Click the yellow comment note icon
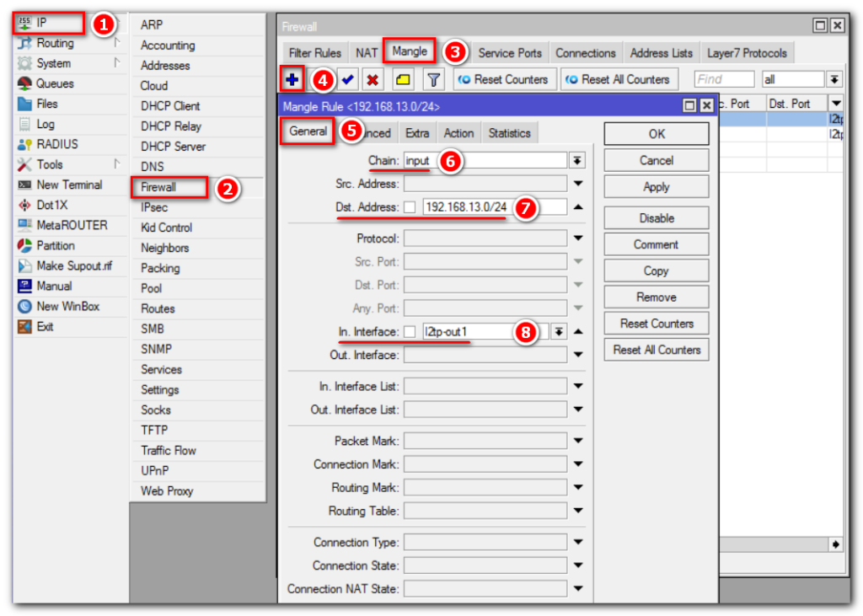The image size is (863, 616). click(403, 80)
